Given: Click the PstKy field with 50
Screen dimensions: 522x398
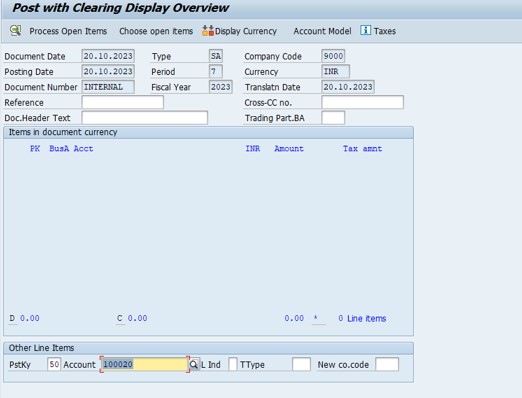Looking at the screenshot, I should point(54,364).
